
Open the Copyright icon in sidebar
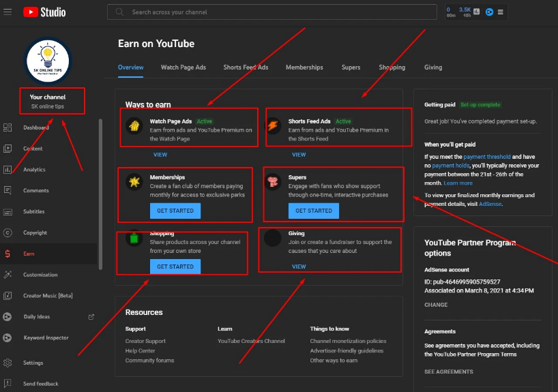tap(8, 232)
